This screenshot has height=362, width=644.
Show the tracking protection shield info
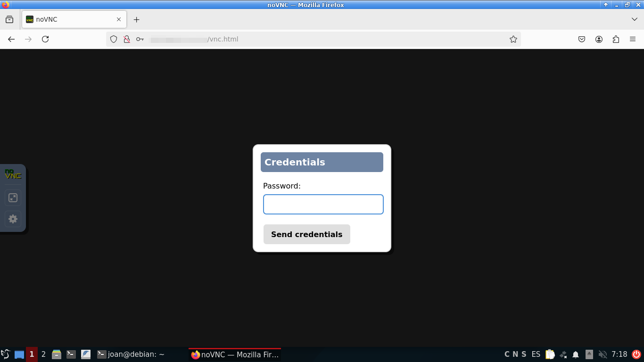click(114, 39)
